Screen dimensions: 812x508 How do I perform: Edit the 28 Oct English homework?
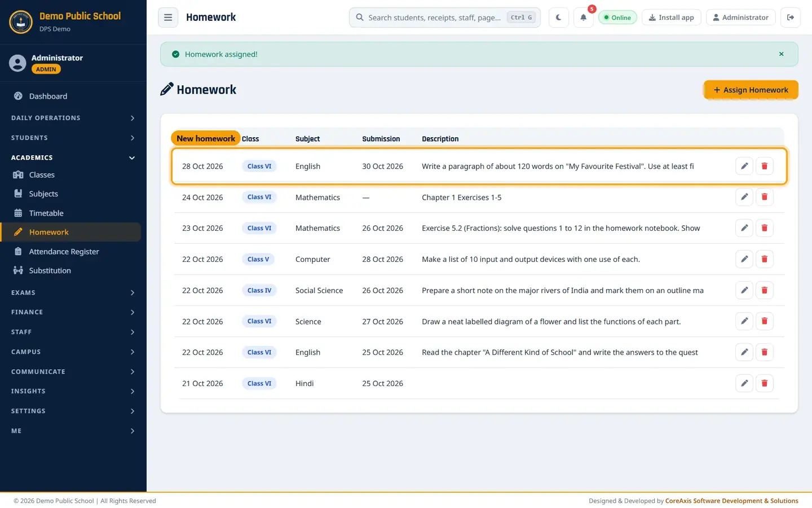tap(744, 166)
